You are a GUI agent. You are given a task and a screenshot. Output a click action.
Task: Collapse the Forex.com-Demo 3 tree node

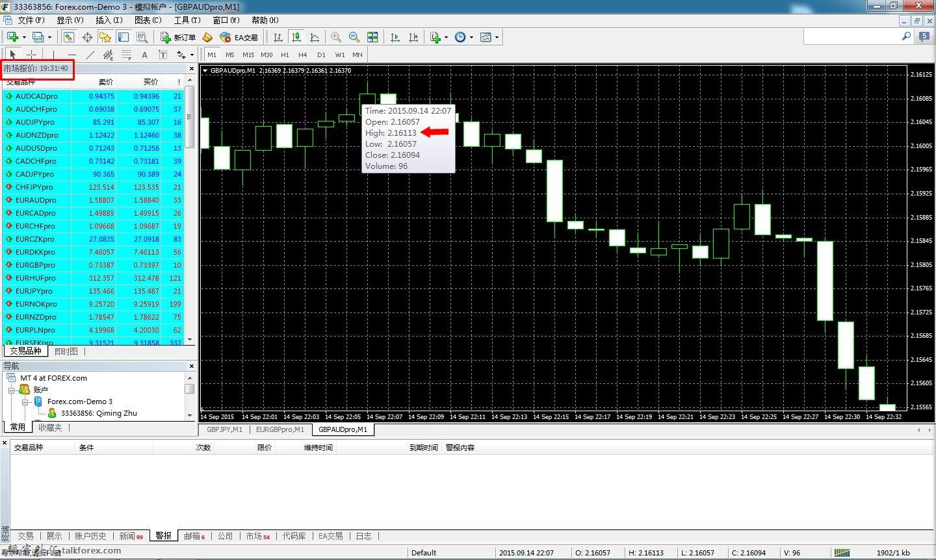coord(25,401)
